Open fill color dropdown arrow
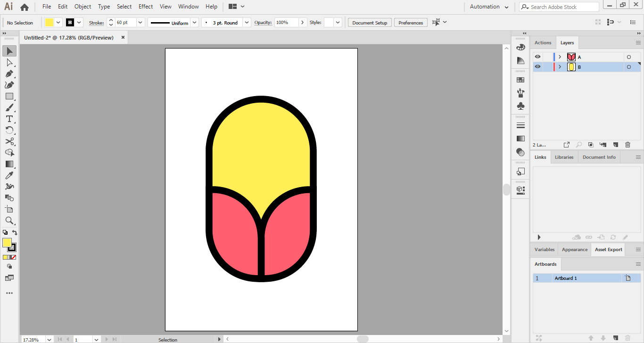Image resolution: width=644 pixels, height=343 pixels. (58, 23)
